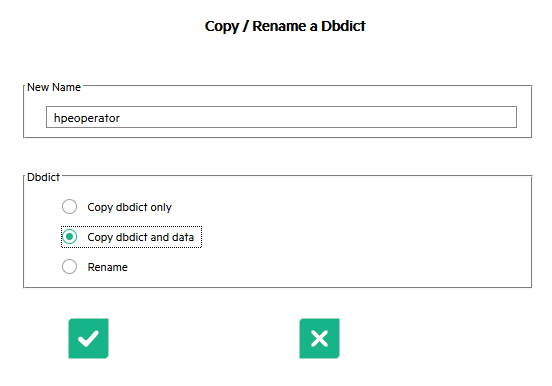Apply the dbdict copy with the OK checkmark
Viewport: 552px width, 386px height.
pos(88,338)
